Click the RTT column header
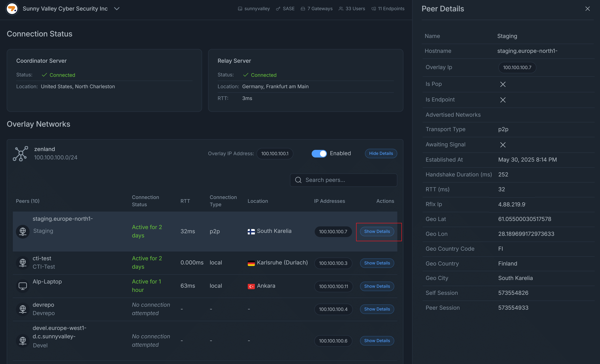 pyautogui.click(x=185, y=201)
